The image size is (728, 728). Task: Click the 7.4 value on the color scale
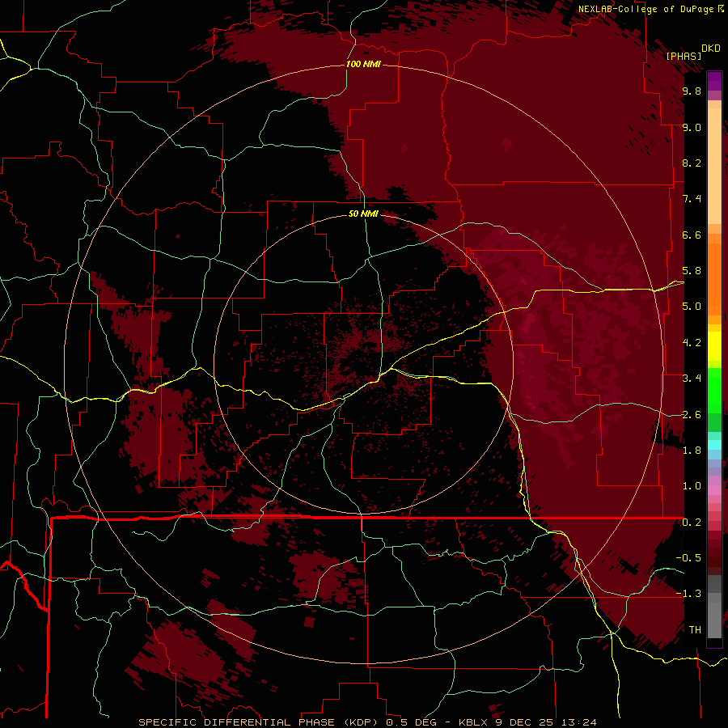pos(692,199)
